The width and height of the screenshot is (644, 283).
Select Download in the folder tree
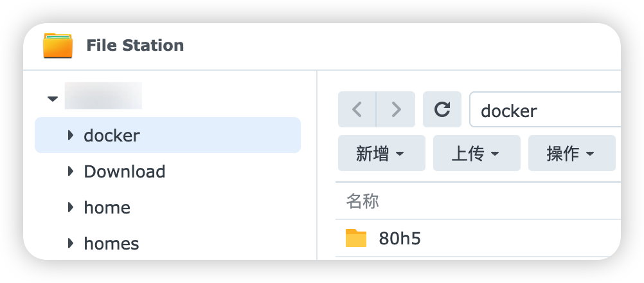(125, 172)
